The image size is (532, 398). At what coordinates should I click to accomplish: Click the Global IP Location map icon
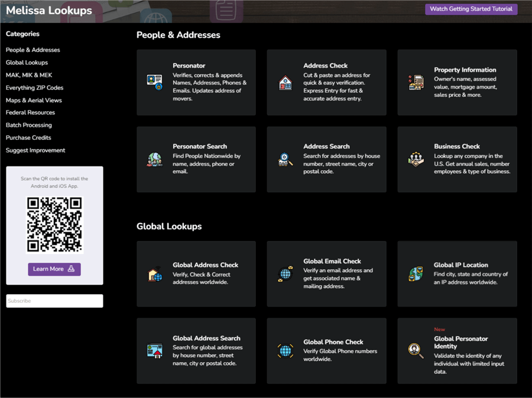[416, 274]
